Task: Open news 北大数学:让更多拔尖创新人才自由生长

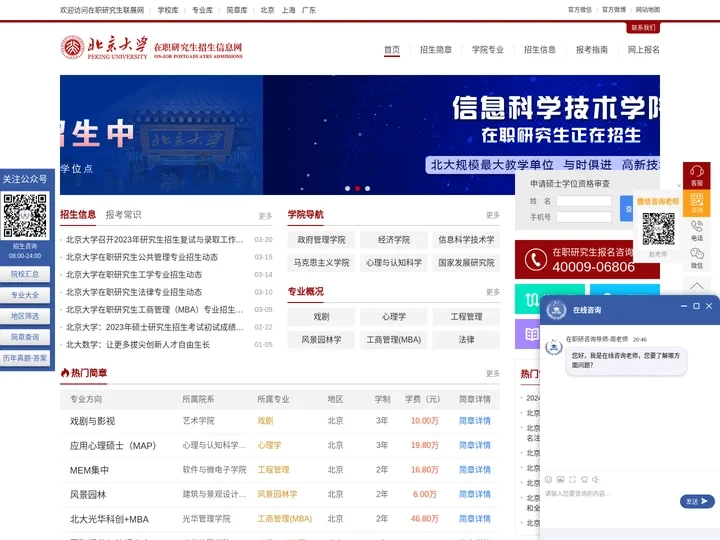Action: point(138,344)
